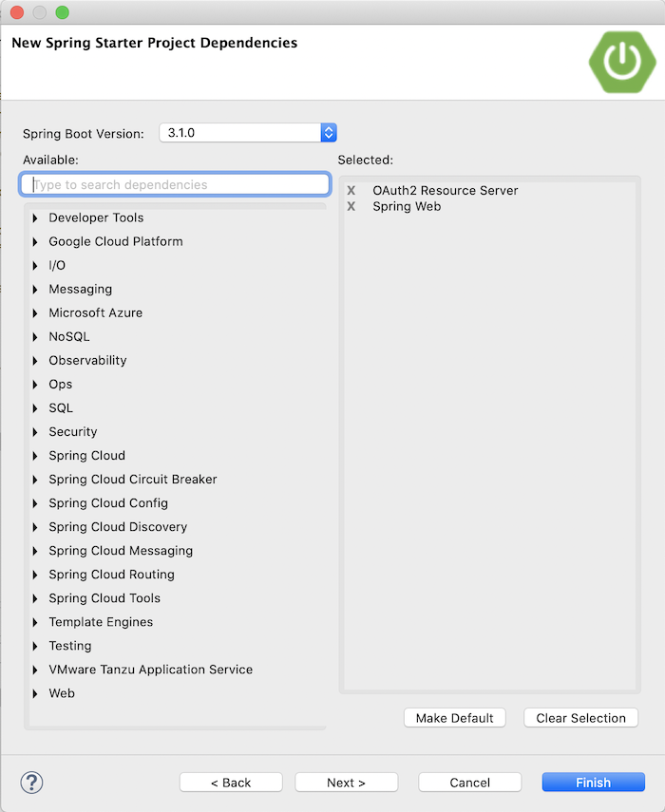Click the Developer Tools label

tap(96, 218)
